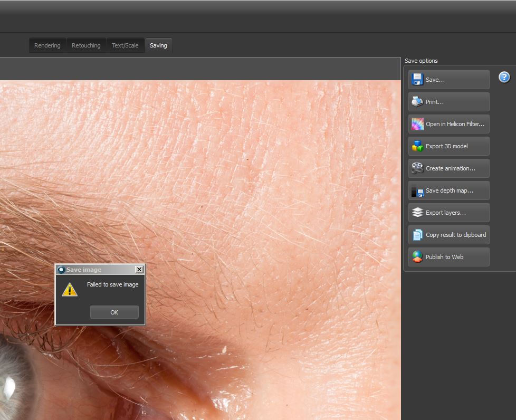The width and height of the screenshot is (516, 420).
Task: Click the film reel animation icon
Action: click(417, 168)
